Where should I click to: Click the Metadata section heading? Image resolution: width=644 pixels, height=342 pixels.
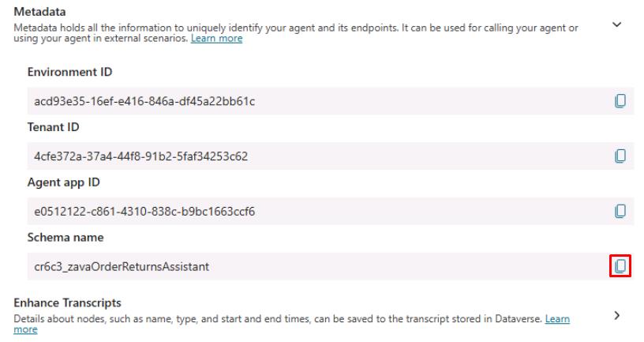tap(39, 12)
